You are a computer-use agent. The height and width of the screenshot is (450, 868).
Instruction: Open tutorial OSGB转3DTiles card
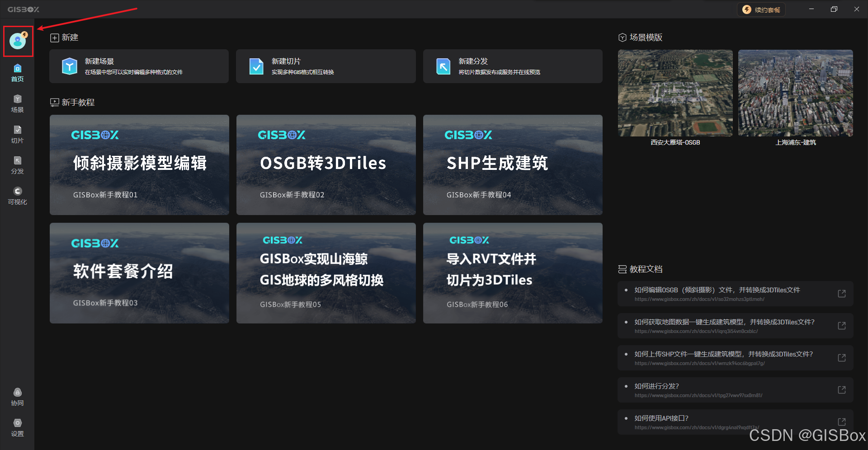[x=326, y=165]
